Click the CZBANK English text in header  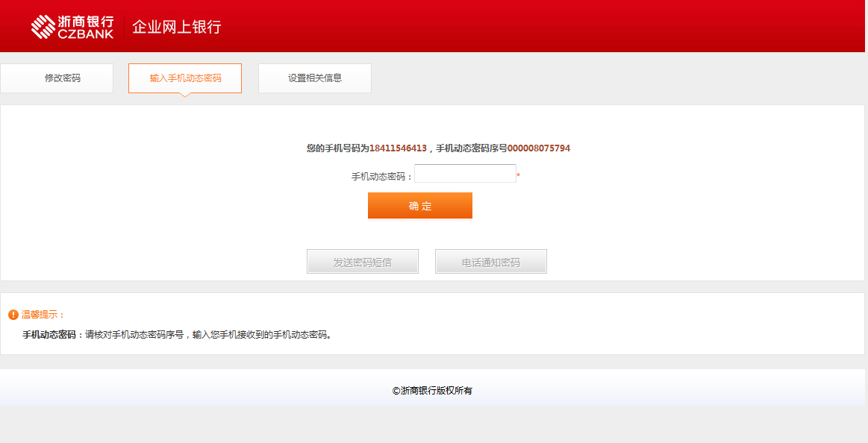click(x=86, y=34)
